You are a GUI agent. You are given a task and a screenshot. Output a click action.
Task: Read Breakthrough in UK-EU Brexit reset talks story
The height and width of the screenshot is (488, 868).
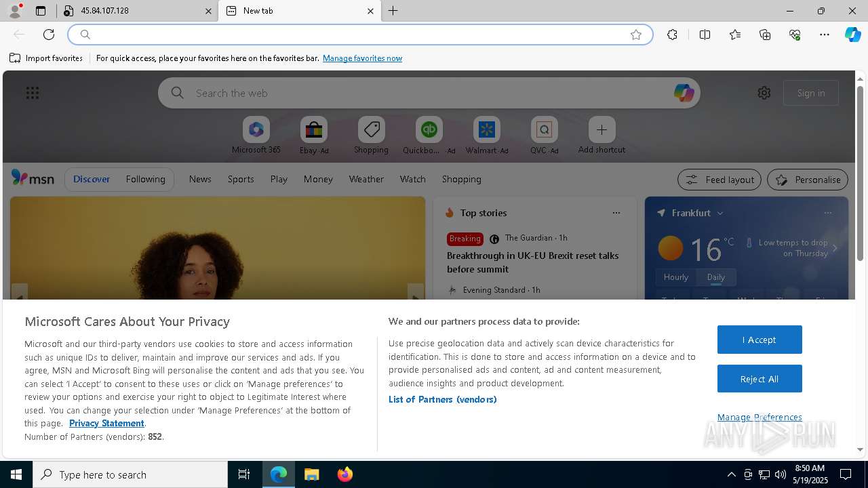(x=532, y=262)
